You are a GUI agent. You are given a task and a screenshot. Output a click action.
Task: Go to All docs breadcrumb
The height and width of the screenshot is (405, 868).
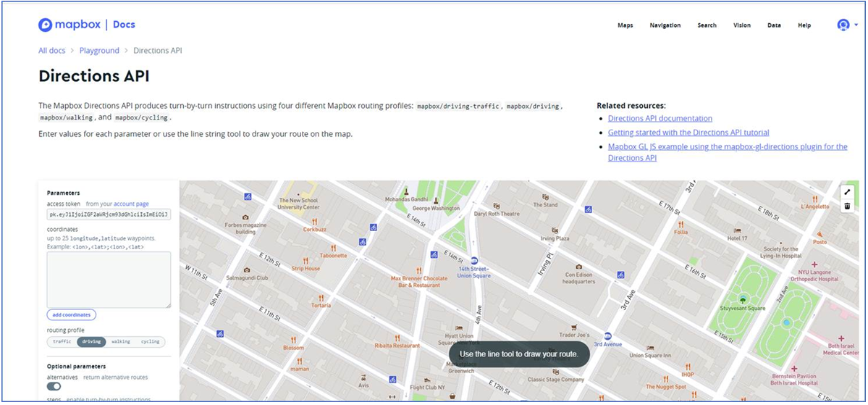pyautogui.click(x=51, y=51)
